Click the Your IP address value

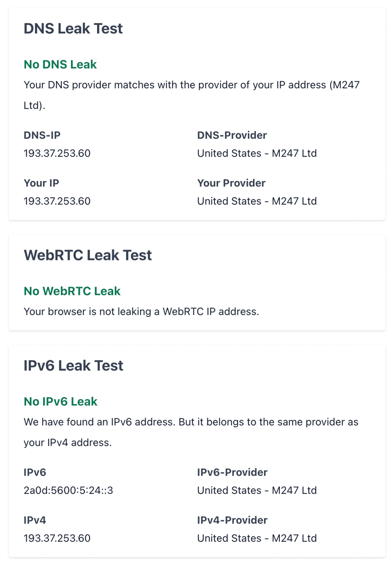[x=57, y=201]
